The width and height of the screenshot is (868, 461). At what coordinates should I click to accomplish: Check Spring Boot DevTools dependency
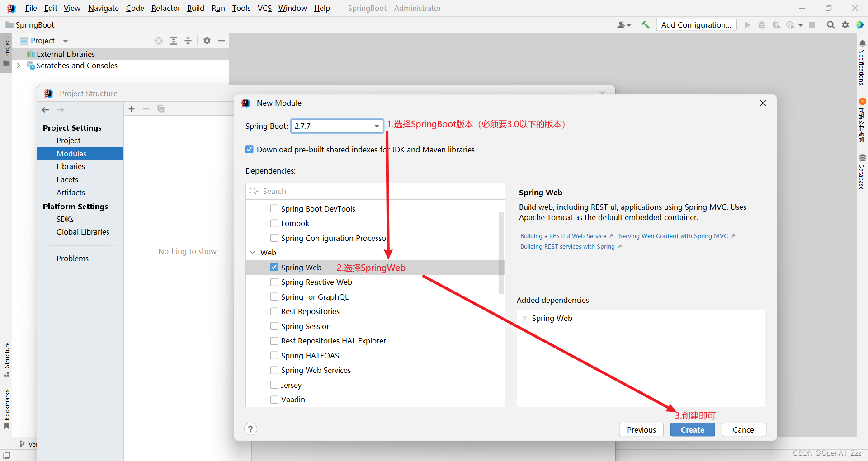pos(274,208)
